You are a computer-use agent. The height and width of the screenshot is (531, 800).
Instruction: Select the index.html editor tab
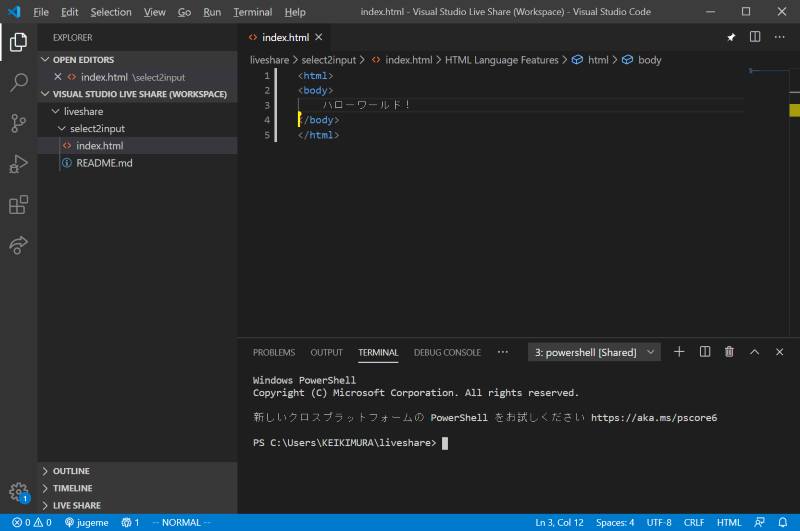[x=285, y=37]
